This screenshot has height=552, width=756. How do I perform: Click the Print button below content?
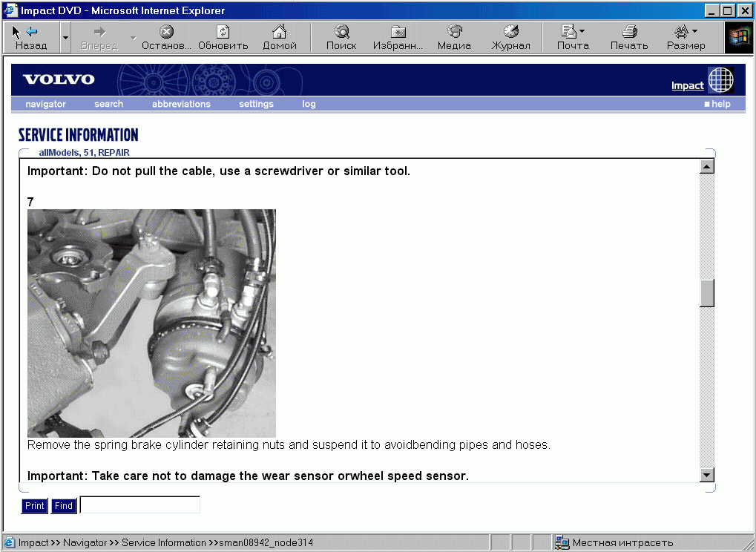pos(34,506)
